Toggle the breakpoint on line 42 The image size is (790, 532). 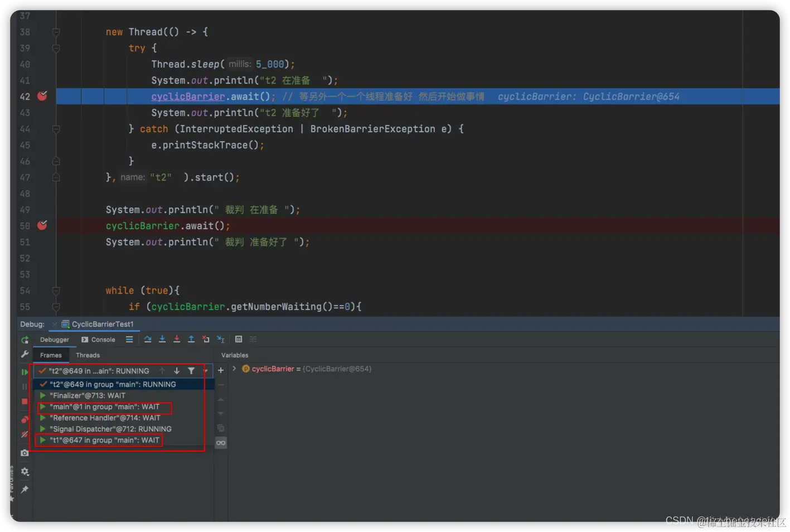pos(42,96)
